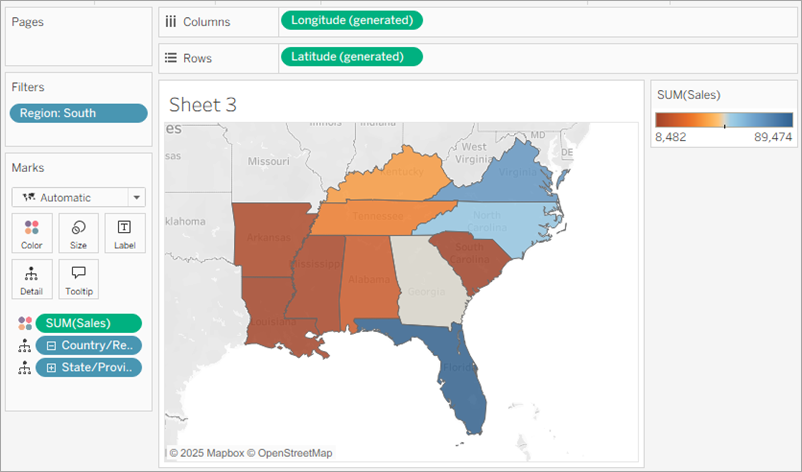Click the SUM(Sales) color legend gradient

(x=723, y=120)
